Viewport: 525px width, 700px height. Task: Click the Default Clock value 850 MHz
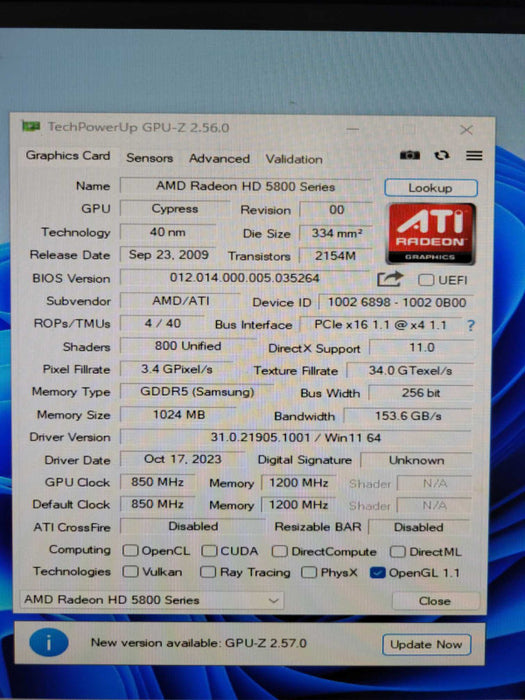coord(157,504)
